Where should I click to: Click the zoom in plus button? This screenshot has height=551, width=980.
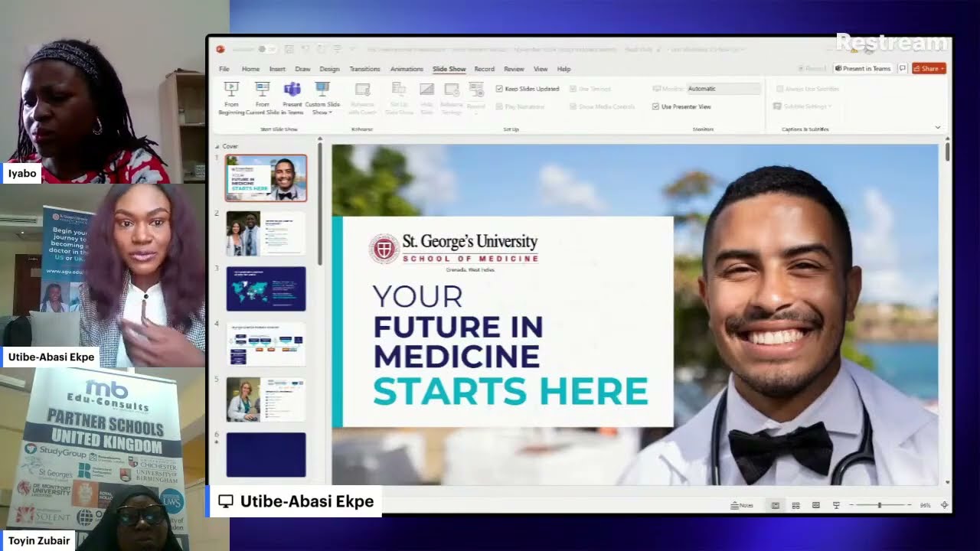coord(909,506)
